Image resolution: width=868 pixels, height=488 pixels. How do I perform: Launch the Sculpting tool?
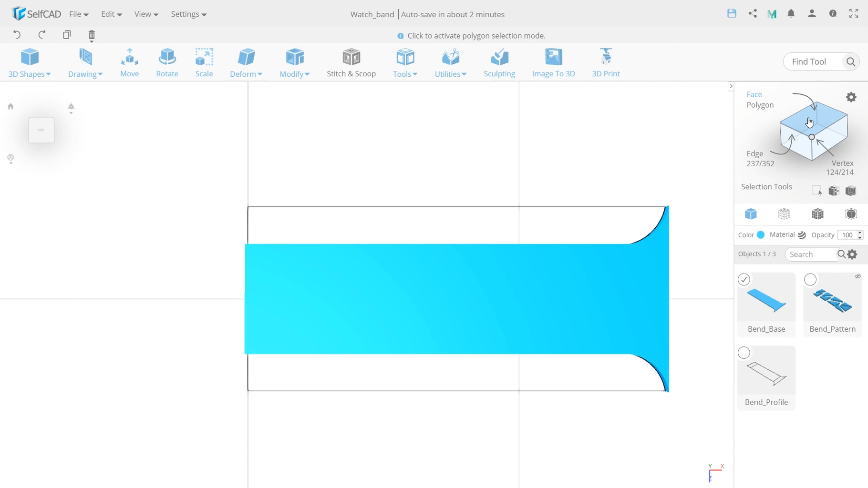click(x=499, y=62)
